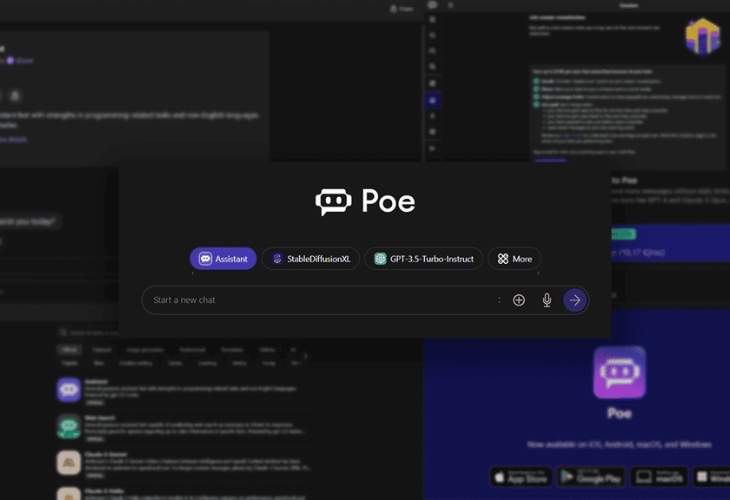The width and height of the screenshot is (730, 500).
Task: Select the Image generation category tab
Action: pos(145,350)
